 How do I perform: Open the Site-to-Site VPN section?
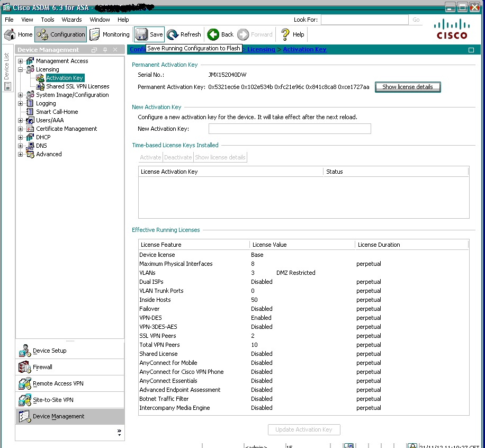click(70, 400)
